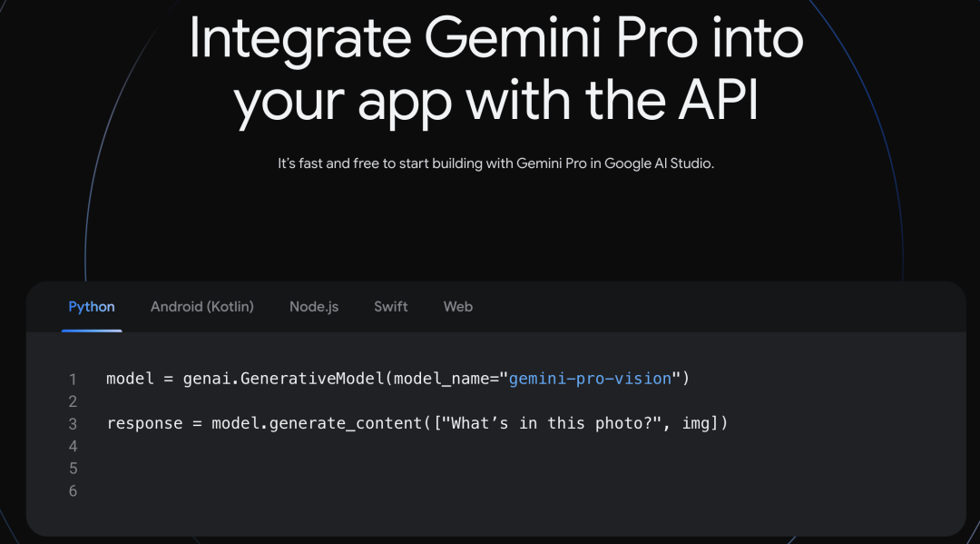
Task: Click the "fast and free" Google AI Studio subtitle
Action: click(495, 164)
